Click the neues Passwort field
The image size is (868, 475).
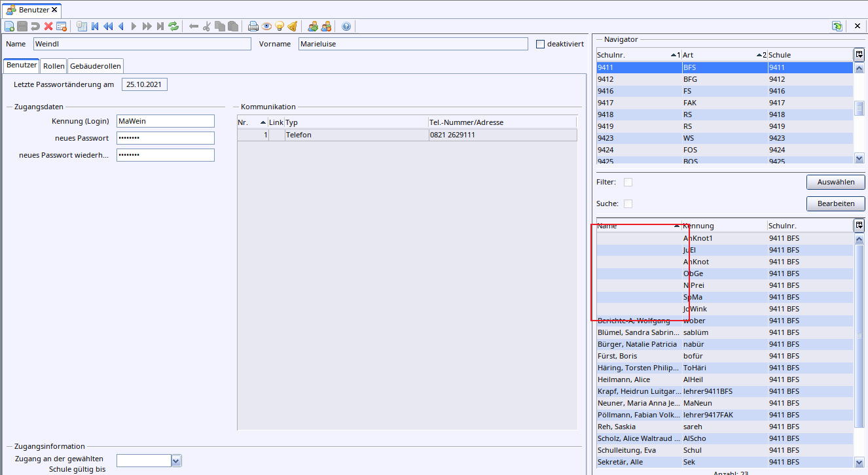[x=166, y=138]
